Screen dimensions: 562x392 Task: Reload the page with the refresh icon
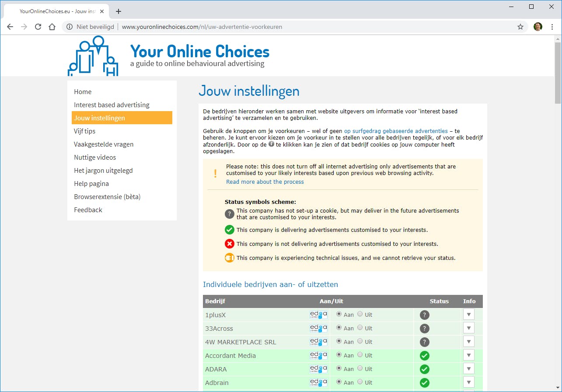[x=38, y=27]
